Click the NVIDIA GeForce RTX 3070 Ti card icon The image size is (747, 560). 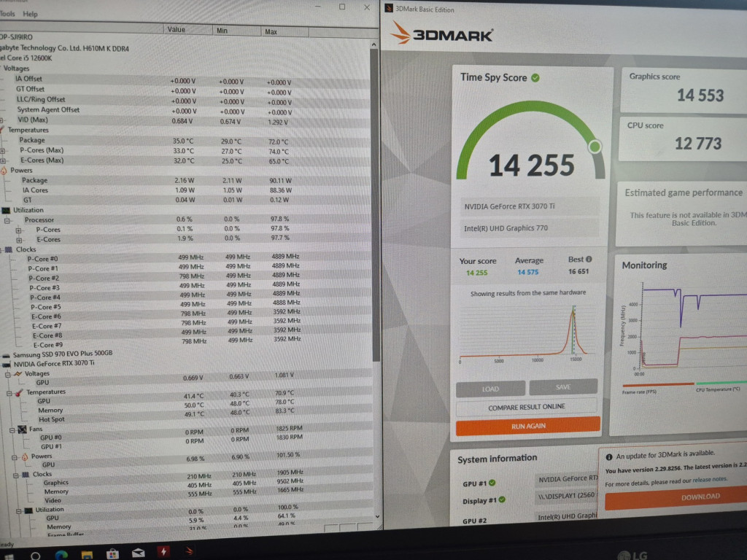point(7,365)
